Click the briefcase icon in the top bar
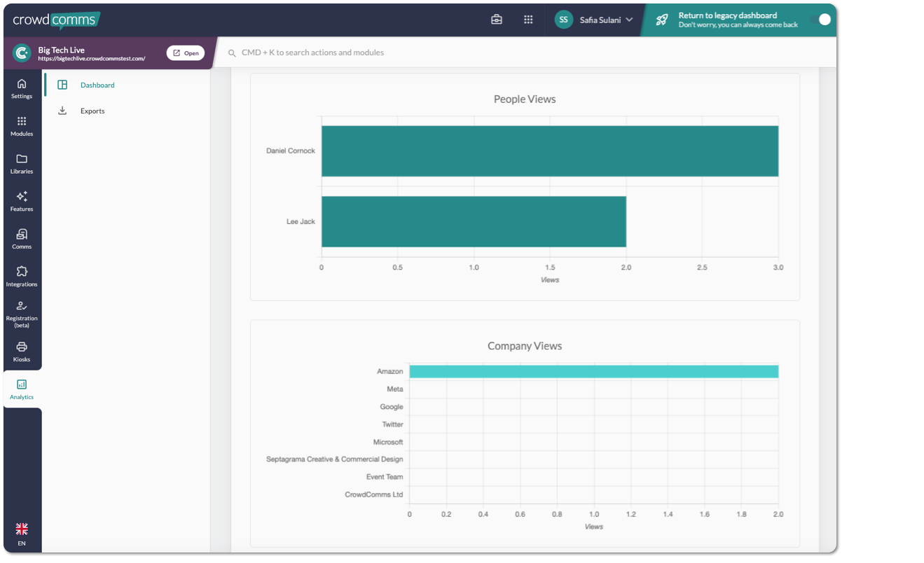Screen dimensions: 924x563 click(x=497, y=20)
